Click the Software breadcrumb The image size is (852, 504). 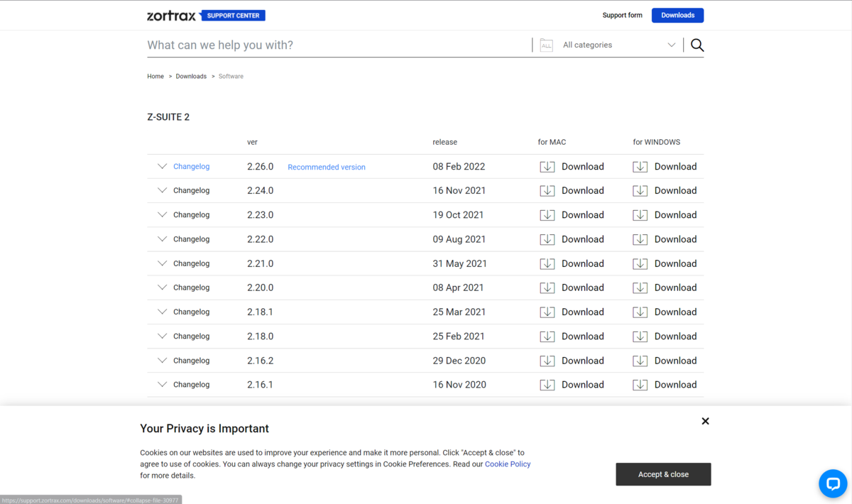pos(231,76)
